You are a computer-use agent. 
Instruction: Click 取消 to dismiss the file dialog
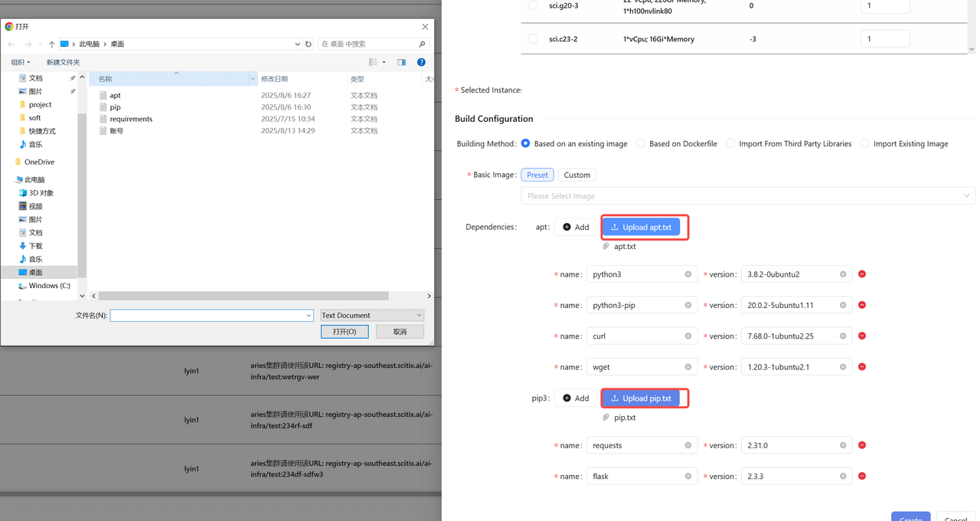[400, 332]
